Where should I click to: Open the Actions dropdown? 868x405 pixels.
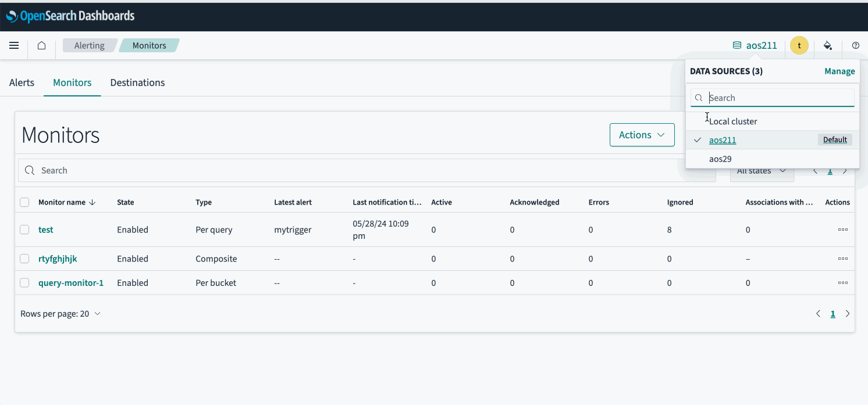point(642,134)
